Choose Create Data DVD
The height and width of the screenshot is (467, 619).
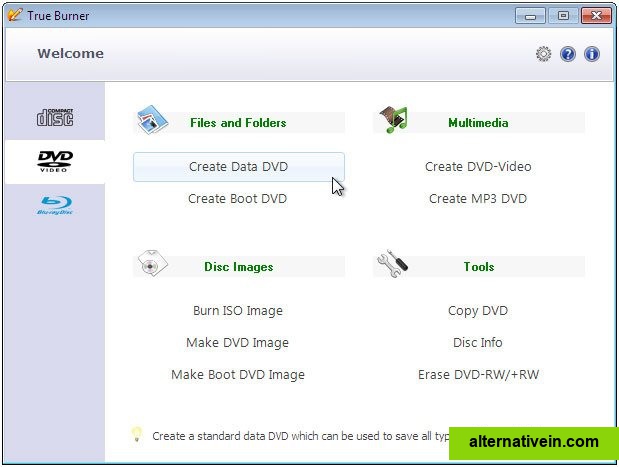point(239,167)
